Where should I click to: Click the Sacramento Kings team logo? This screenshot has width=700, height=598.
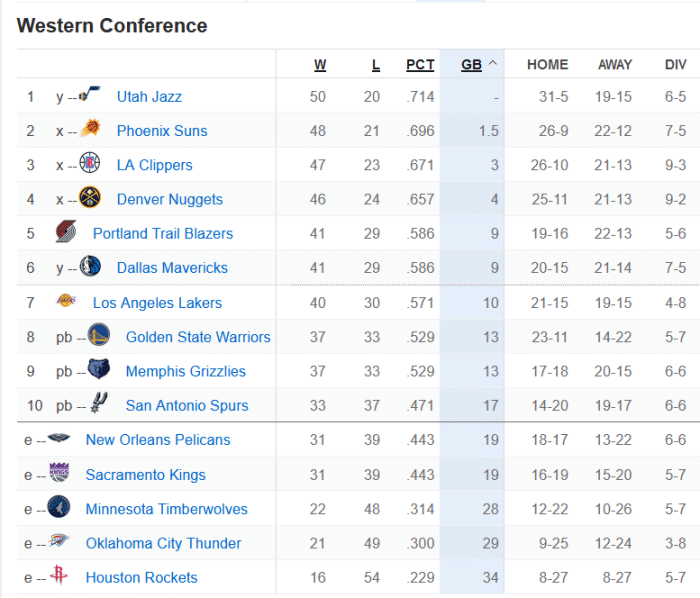[59, 473]
